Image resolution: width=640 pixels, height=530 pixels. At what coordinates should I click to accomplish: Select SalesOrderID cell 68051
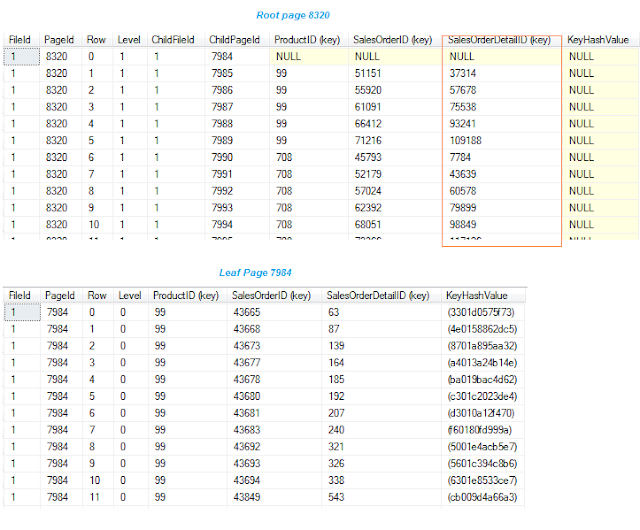click(x=395, y=225)
